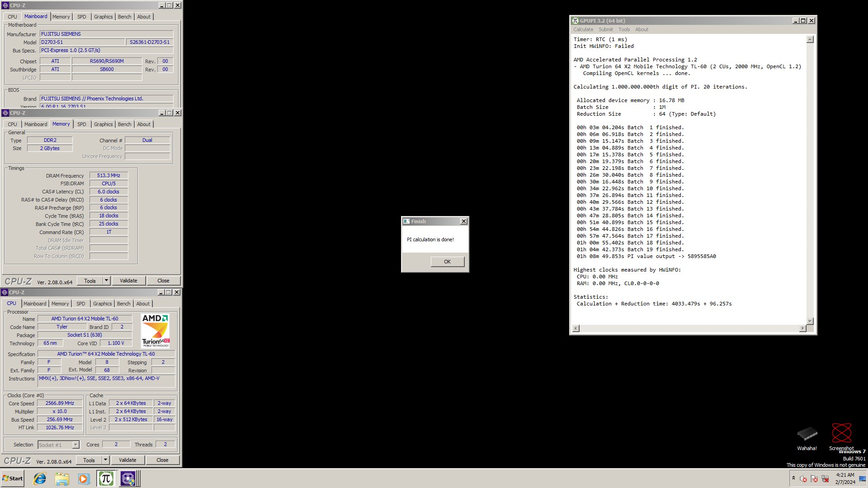Image resolution: width=868 pixels, height=488 pixels.
Task: Open the Wahaha! desktop shortcut
Action: tap(807, 438)
